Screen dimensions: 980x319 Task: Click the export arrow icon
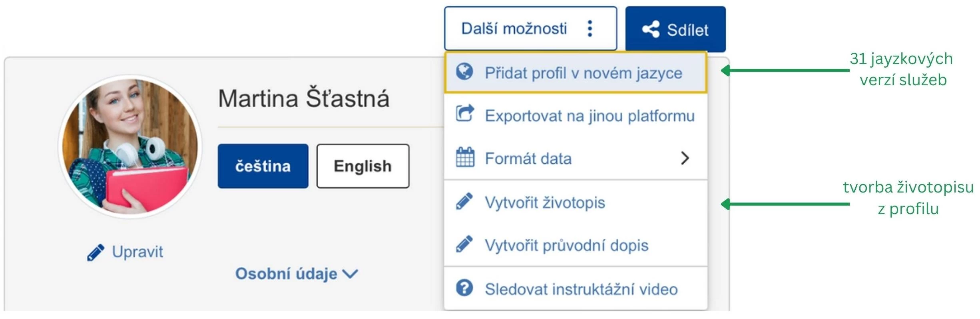465,113
